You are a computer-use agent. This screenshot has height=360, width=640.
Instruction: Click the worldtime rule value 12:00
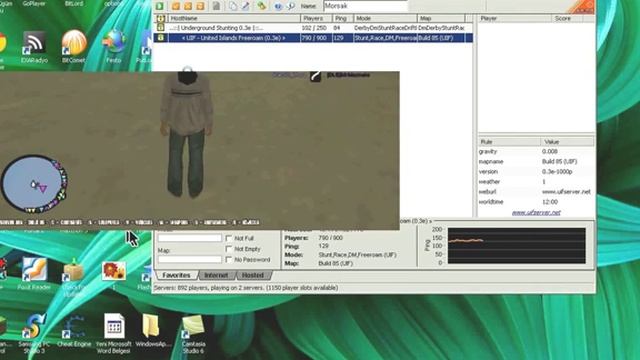[550, 202]
